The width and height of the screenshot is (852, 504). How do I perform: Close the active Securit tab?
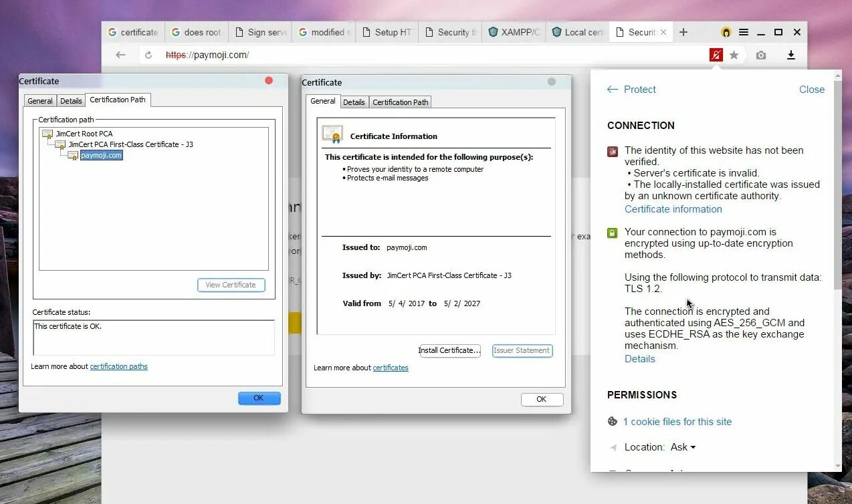[x=663, y=32]
